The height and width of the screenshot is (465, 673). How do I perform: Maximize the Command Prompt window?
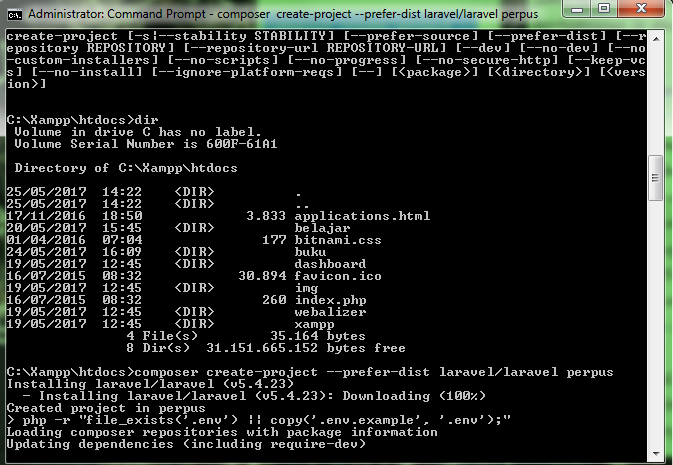pyautogui.click(x=603, y=9)
